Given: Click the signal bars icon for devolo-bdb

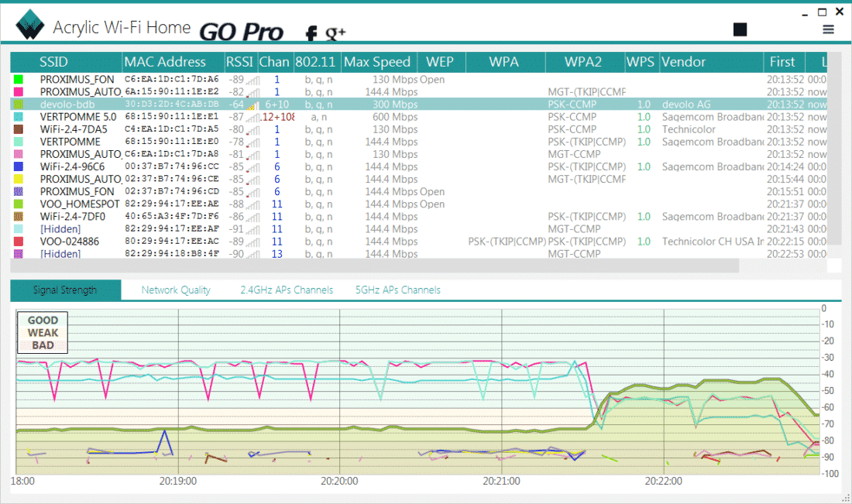Looking at the screenshot, I should click(x=253, y=105).
